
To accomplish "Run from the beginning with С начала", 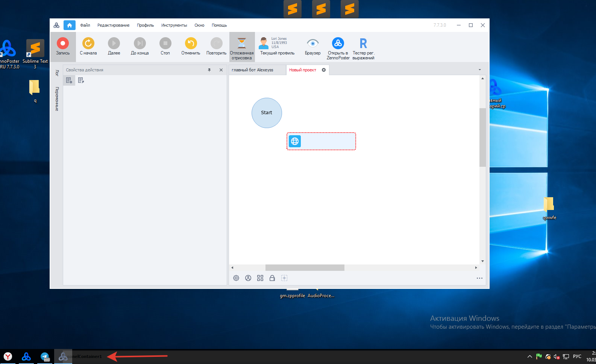I will [88, 47].
